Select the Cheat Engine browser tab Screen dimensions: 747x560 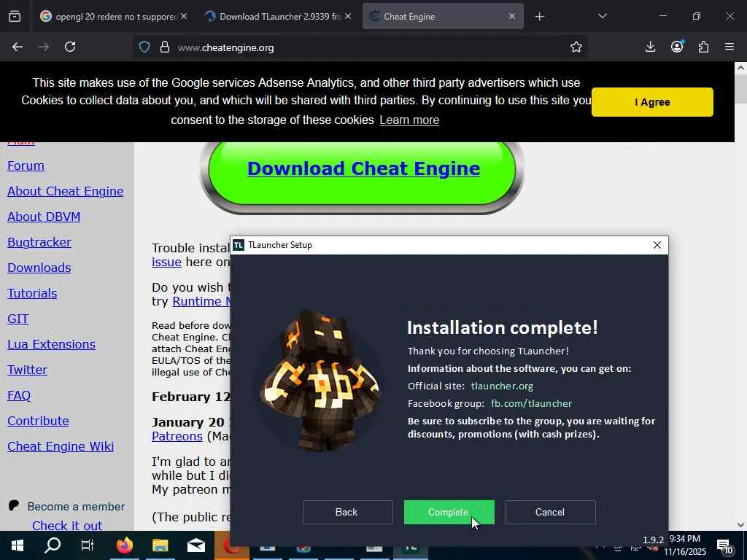[x=443, y=17]
